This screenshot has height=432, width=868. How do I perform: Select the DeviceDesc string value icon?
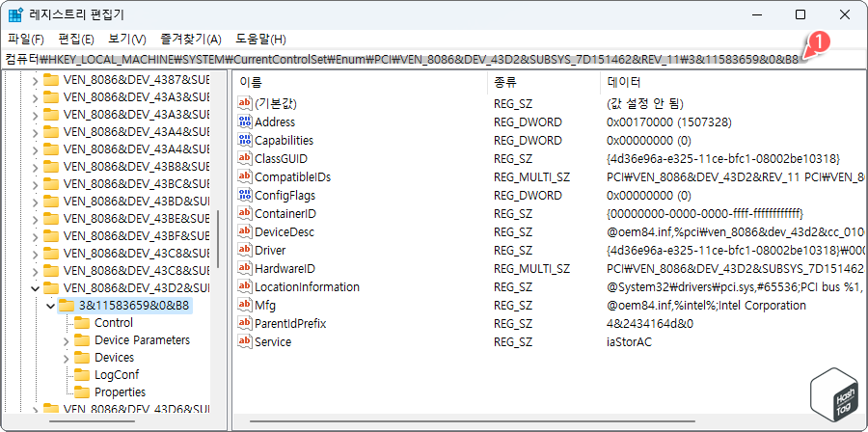(x=245, y=231)
